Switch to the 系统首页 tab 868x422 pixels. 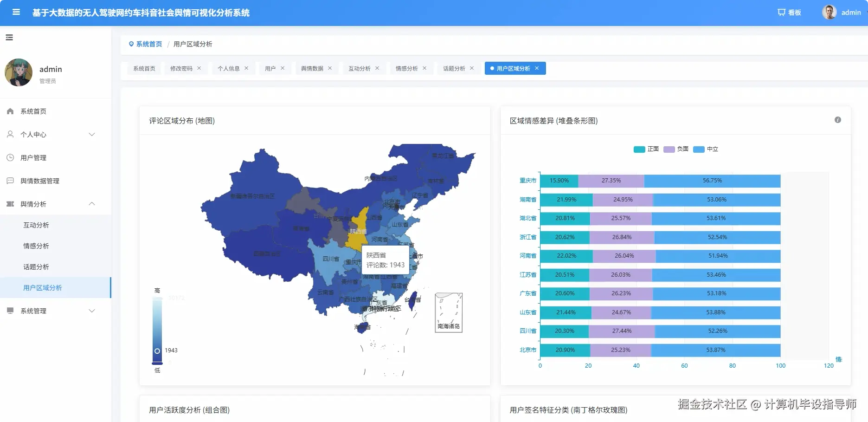(144, 68)
